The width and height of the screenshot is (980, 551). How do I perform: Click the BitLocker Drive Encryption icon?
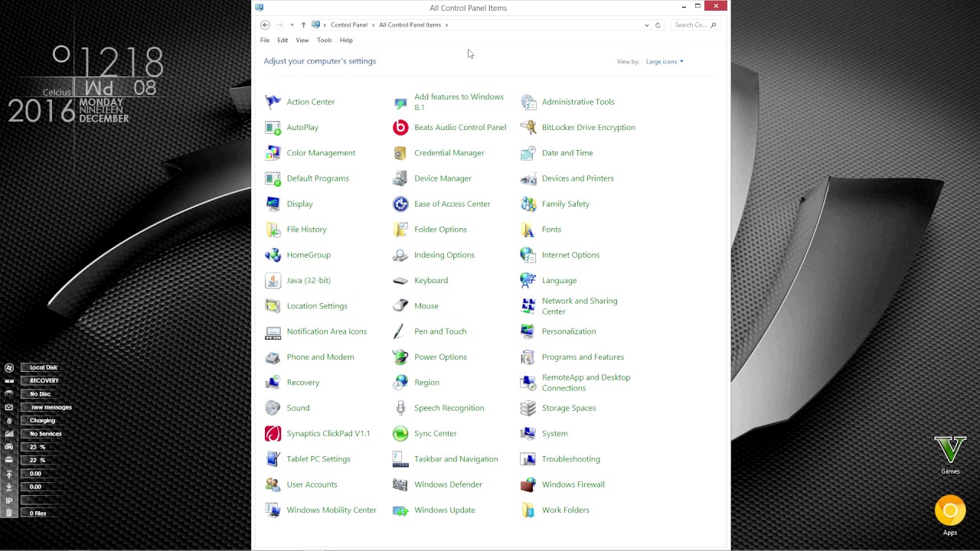click(x=528, y=127)
